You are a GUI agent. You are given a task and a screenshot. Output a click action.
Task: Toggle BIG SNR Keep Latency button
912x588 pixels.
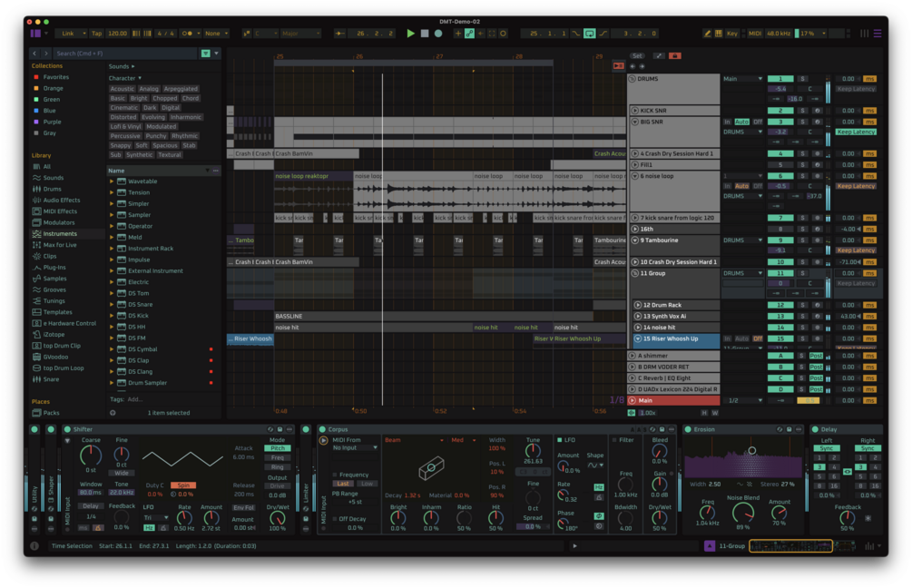(856, 132)
